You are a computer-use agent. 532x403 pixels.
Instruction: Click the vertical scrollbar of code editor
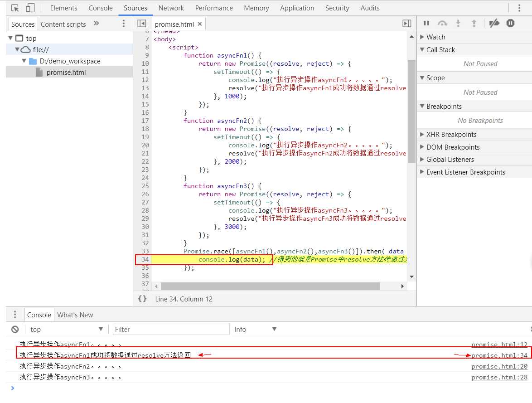click(x=411, y=112)
